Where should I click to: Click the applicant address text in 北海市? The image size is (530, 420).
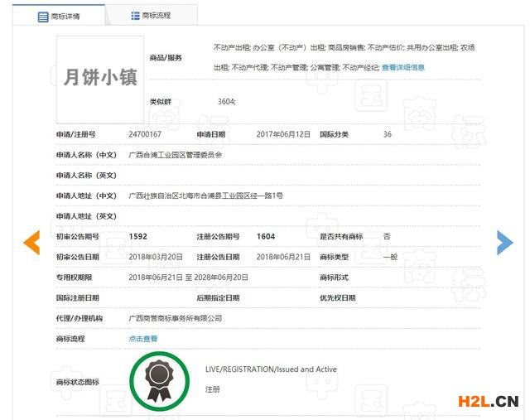pyautogui.click(x=205, y=196)
